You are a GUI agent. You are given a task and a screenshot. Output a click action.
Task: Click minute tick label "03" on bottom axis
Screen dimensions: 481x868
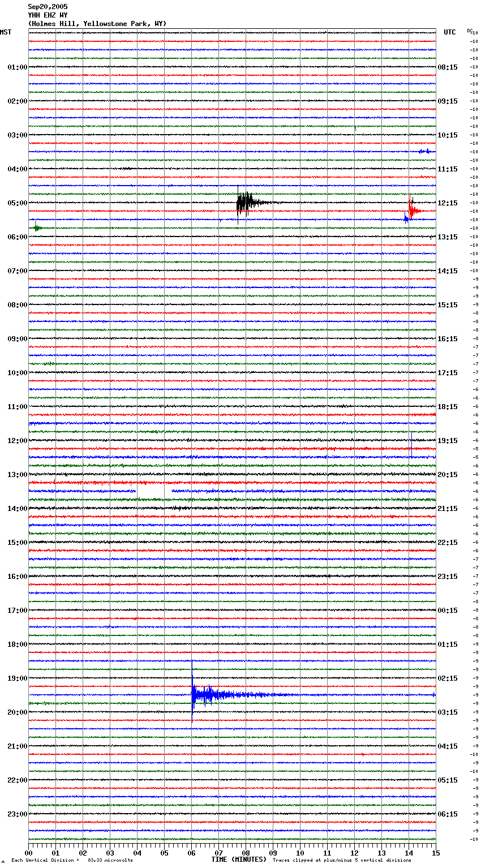pos(110,853)
